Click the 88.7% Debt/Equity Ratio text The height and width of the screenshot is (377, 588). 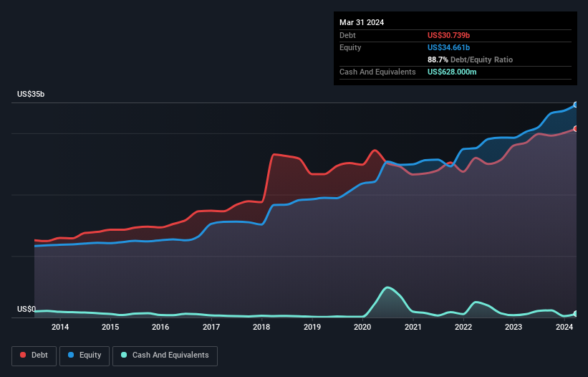pyautogui.click(x=470, y=59)
